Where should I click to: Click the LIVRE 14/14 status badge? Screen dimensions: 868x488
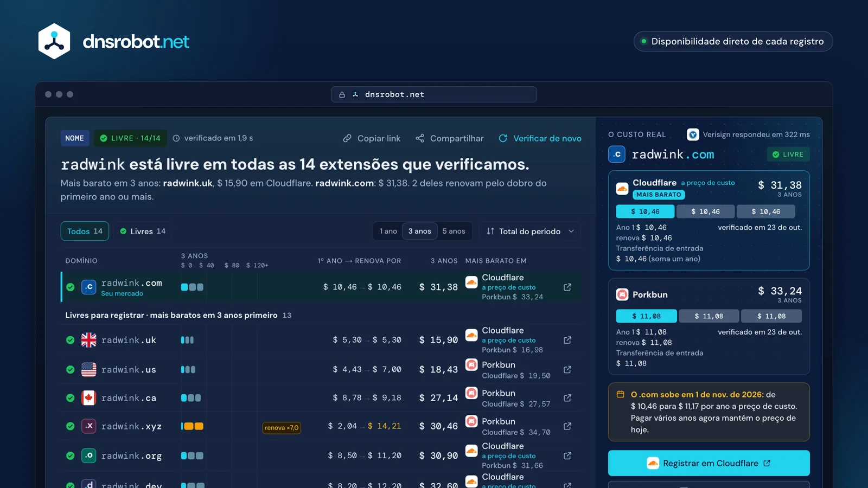click(130, 138)
